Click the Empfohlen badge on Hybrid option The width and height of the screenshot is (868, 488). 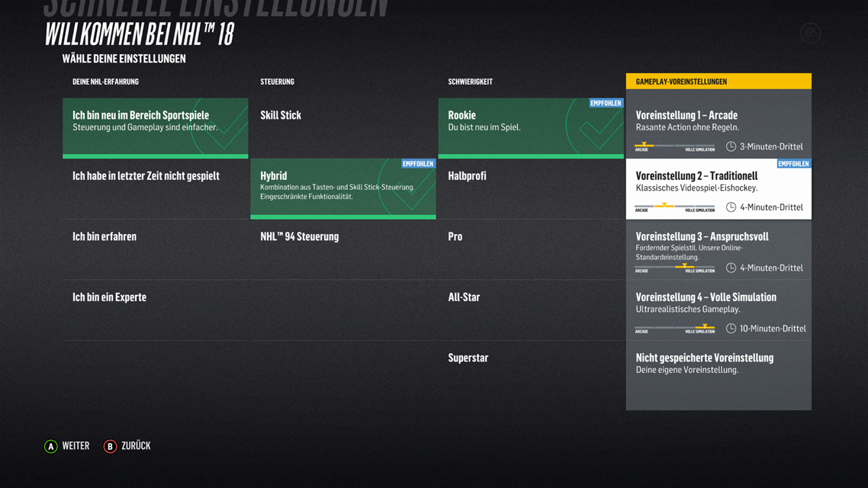pyautogui.click(x=418, y=164)
